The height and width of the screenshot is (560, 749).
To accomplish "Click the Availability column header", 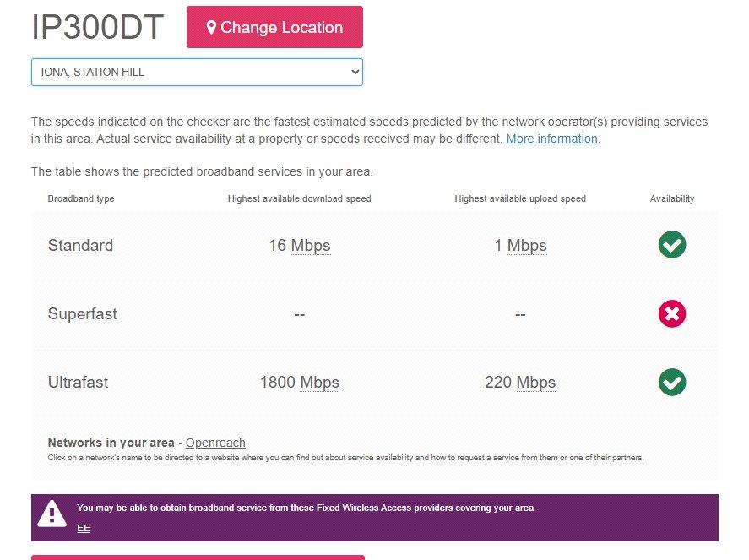I will click(671, 198).
